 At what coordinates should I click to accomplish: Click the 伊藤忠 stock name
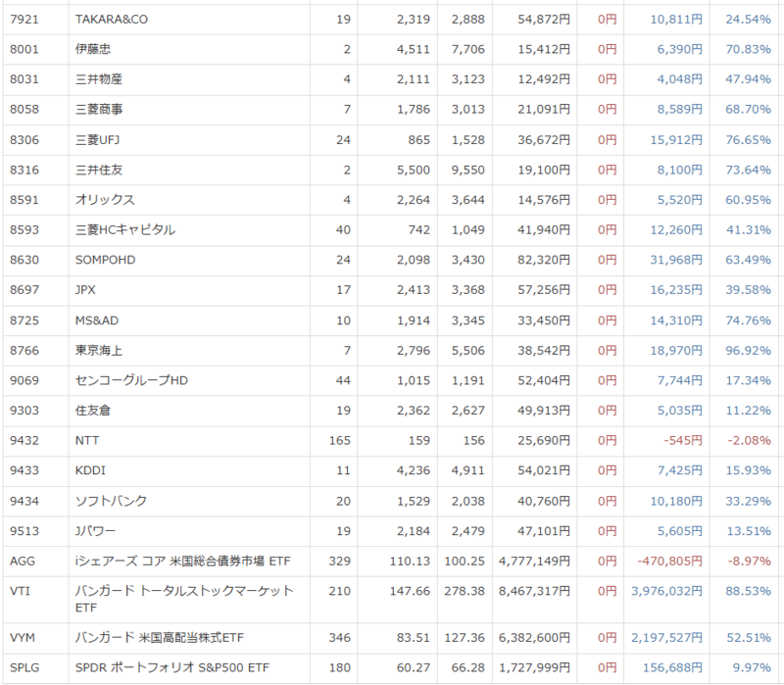click(x=93, y=50)
